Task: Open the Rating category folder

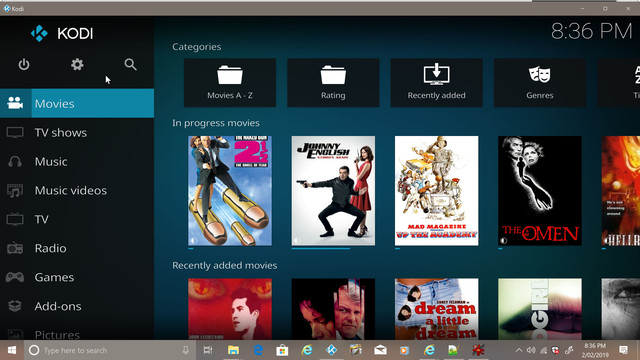Action: point(333,83)
